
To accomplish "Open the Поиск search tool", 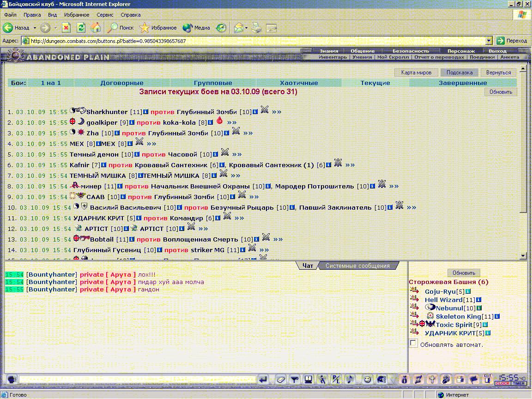I will click(x=121, y=28).
